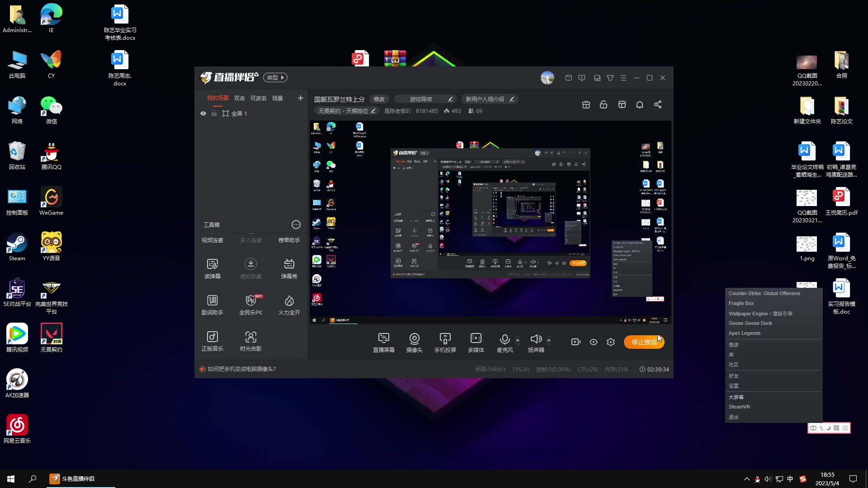Open the 全民乐PK tool
The width and height of the screenshot is (868, 488).
click(250, 305)
